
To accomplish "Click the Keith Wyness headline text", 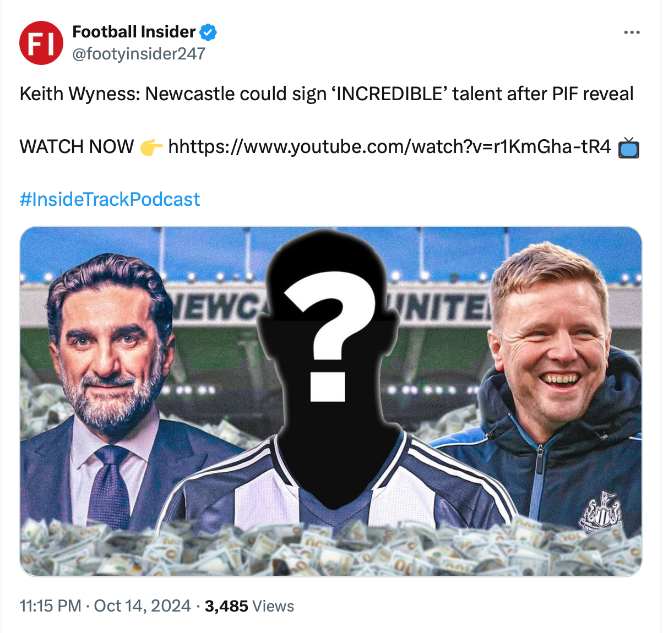I will click(x=326, y=94).
